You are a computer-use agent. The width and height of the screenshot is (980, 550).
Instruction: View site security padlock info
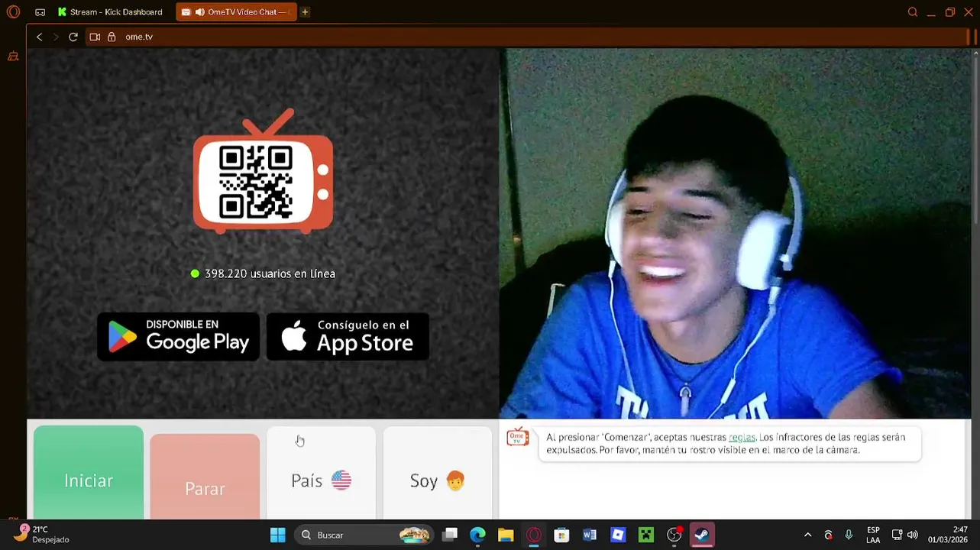point(112,37)
